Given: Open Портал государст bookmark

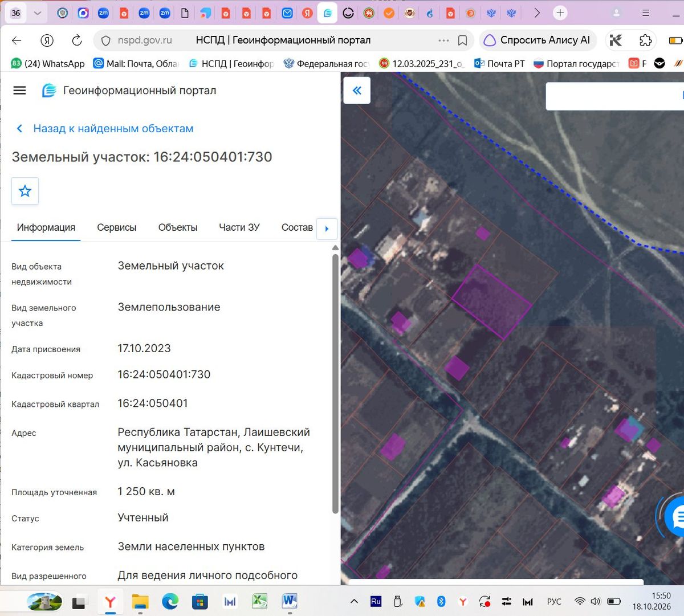Looking at the screenshot, I should [x=576, y=64].
